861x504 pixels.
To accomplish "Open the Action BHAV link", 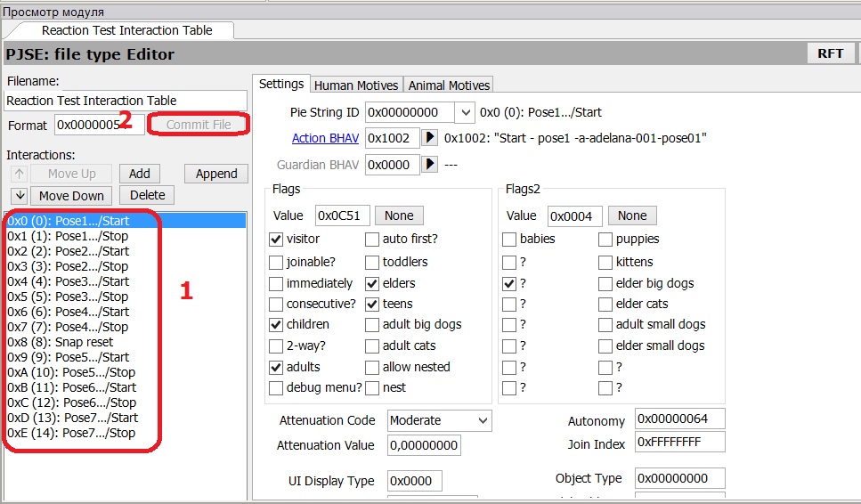I will coord(325,138).
